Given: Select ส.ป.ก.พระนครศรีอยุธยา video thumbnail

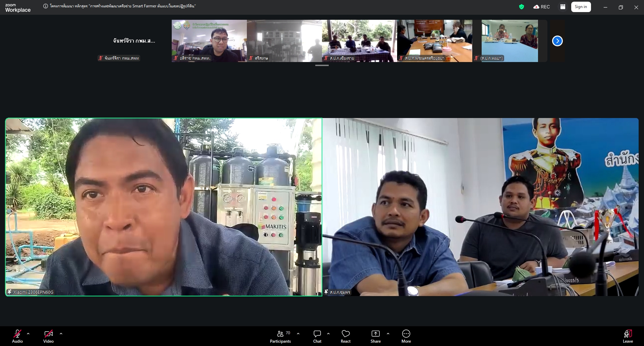Looking at the screenshot, I should click(x=435, y=41).
